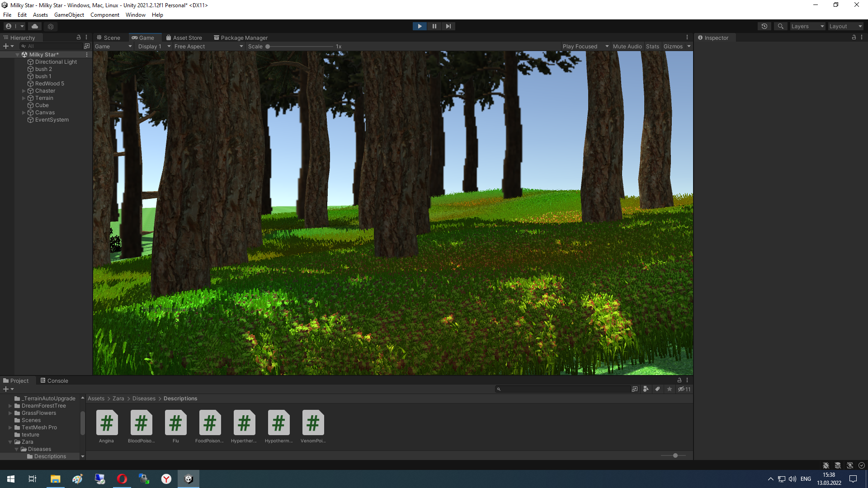Open the account dropdown icon
Screen dimensions: 868x488
point(15,26)
